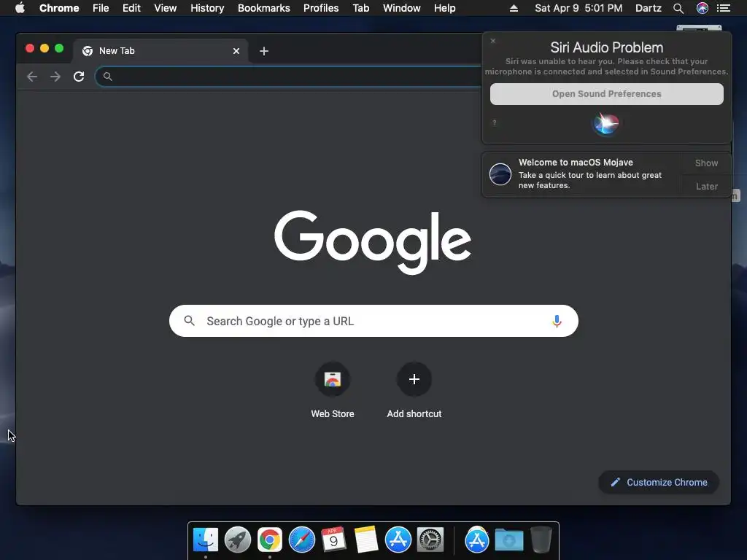Click the Siri icon in menu bar
Image resolution: width=747 pixels, height=560 pixels.
(x=703, y=8)
